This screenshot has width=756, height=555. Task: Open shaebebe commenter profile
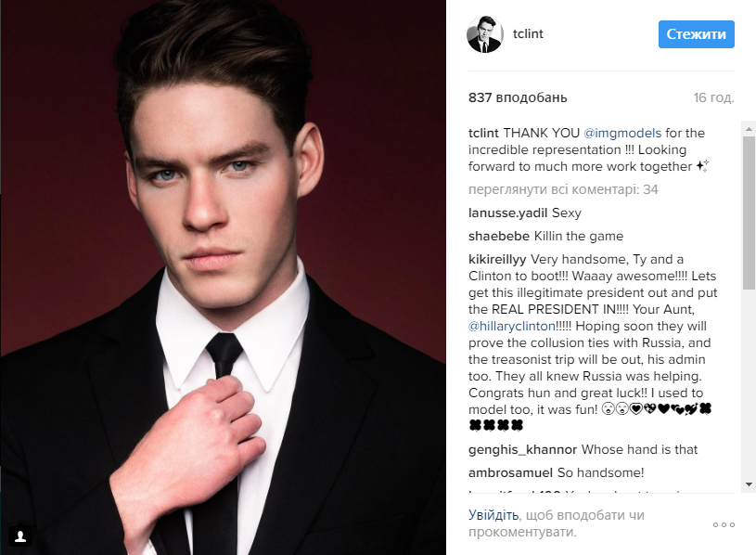click(499, 237)
